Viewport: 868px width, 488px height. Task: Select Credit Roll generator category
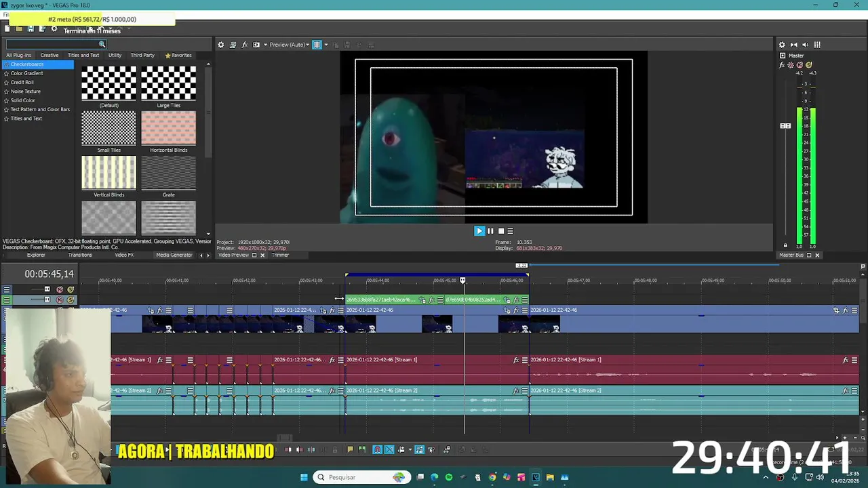coord(22,82)
